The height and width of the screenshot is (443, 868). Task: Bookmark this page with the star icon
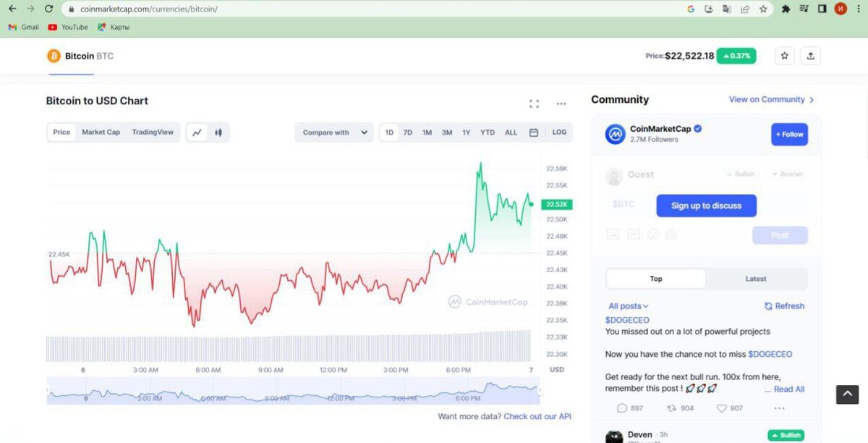[x=763, y=9]
